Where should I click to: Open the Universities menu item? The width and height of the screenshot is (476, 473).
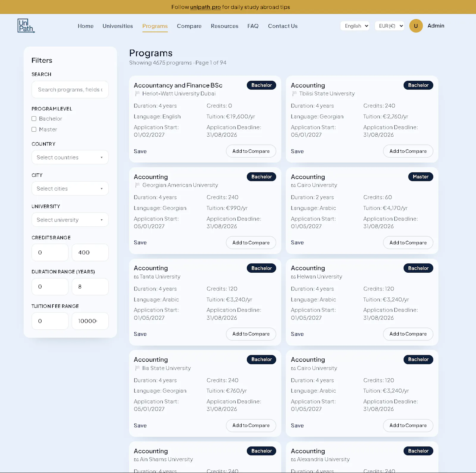pos(118,26)
